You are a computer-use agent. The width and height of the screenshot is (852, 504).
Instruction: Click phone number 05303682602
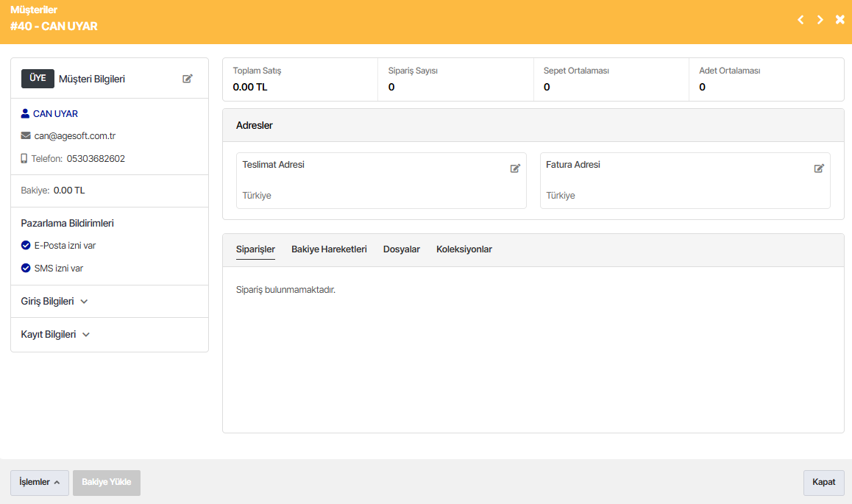click(96, 159)
